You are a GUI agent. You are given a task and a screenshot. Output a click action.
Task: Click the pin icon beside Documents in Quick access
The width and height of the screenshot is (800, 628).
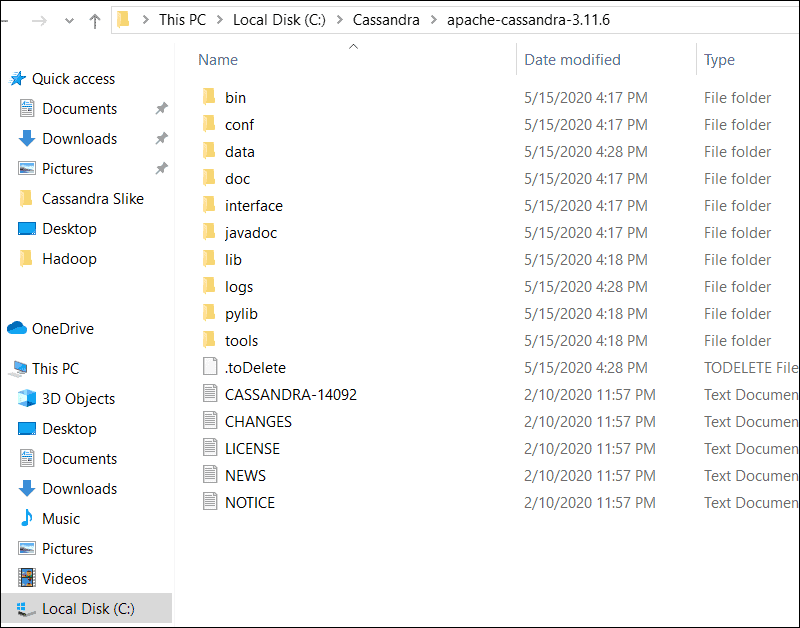162,108
